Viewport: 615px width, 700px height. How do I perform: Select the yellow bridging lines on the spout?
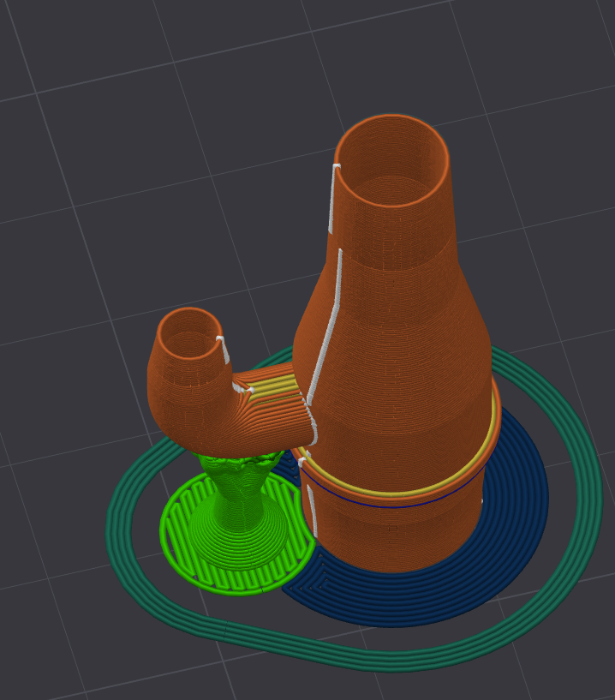pos(275,385)
